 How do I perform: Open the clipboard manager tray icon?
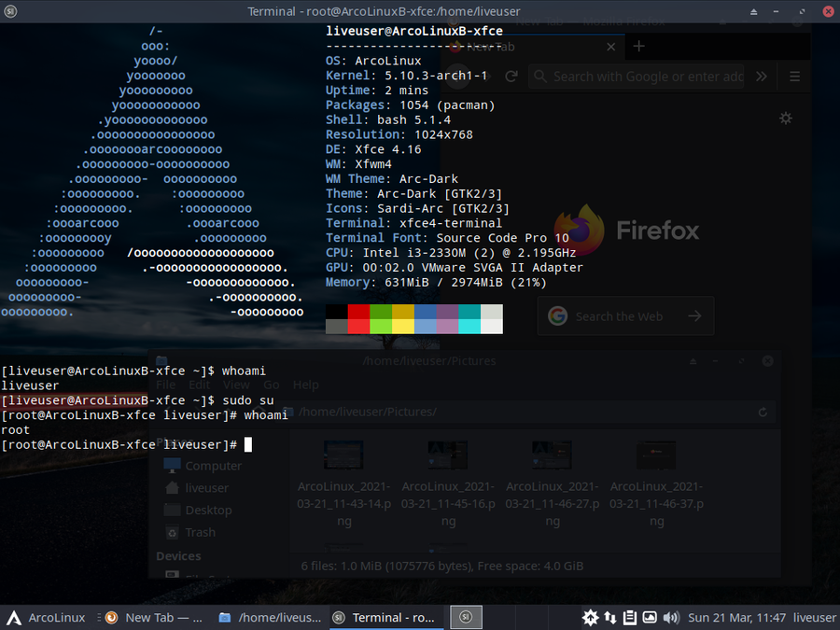pyautogui.click(x=630, y=617)
